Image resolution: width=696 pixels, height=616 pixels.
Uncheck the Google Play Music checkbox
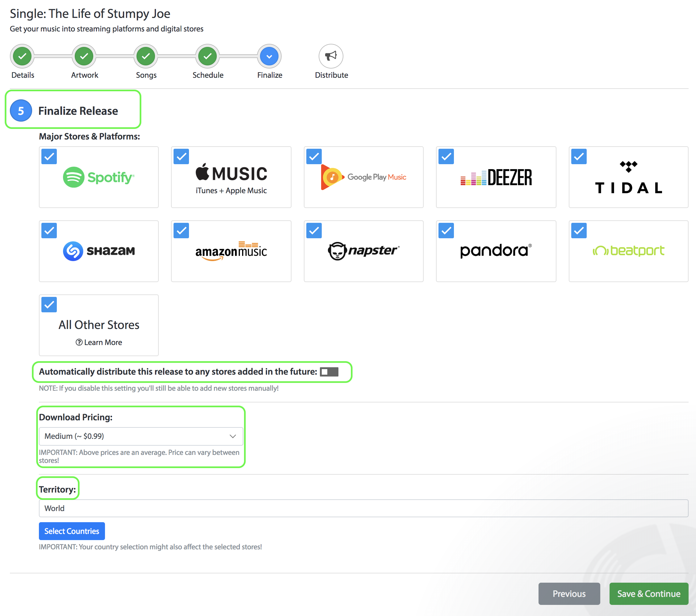tap(314, 156)
